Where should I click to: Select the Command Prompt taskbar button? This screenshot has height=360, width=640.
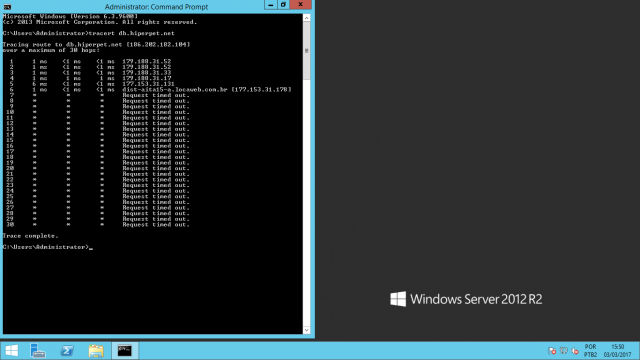point(125,351)
